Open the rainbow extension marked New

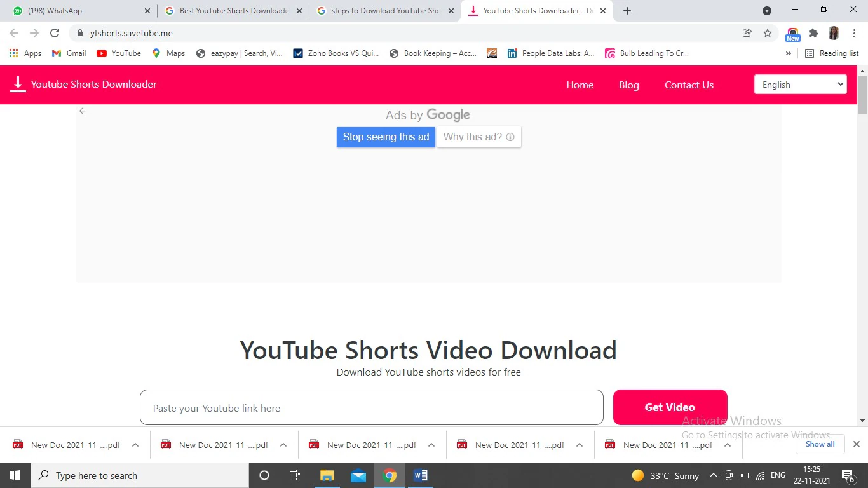(792, 34)
